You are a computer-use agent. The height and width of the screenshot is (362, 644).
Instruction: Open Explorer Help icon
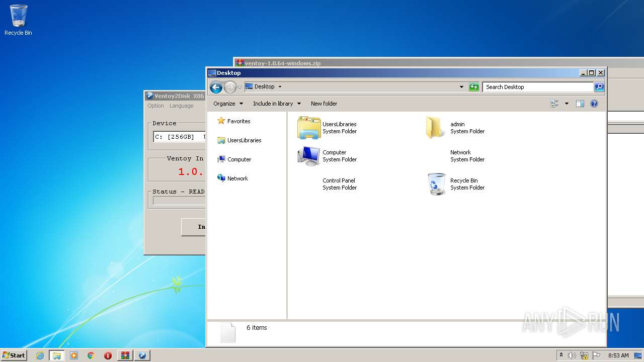point(594,104)
